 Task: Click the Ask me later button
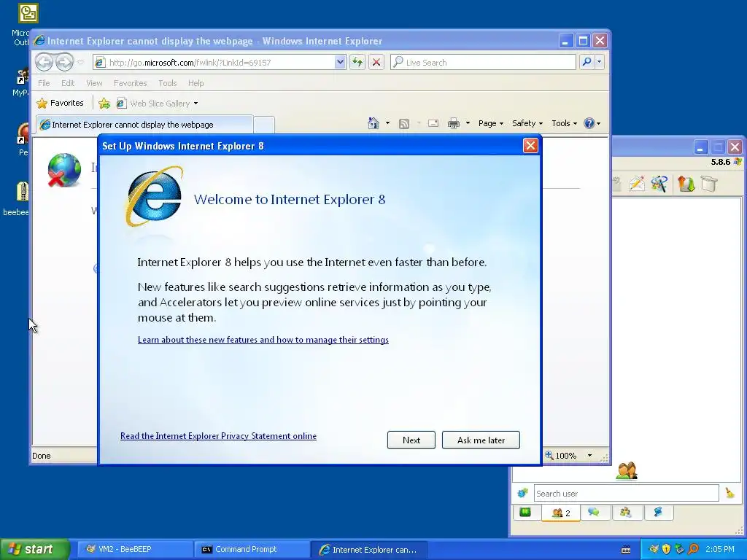[481, 440]
